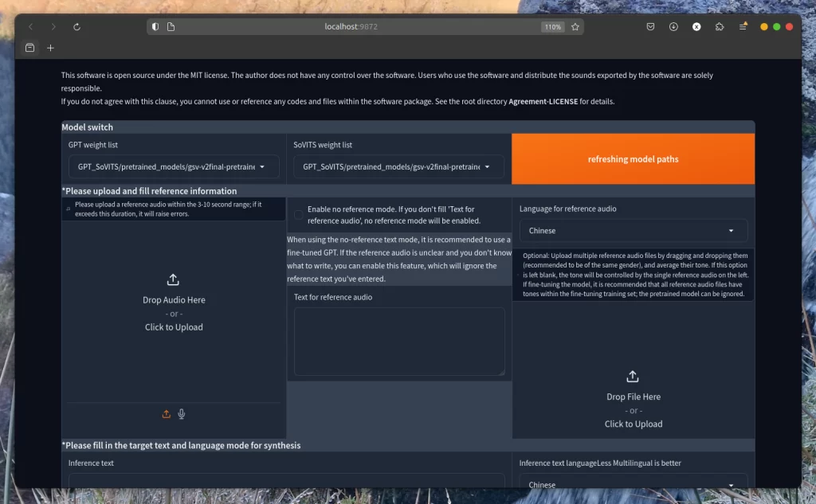Enable no reference mode checkbox
This screenshot has width=816, height=504.
[298, 215]
